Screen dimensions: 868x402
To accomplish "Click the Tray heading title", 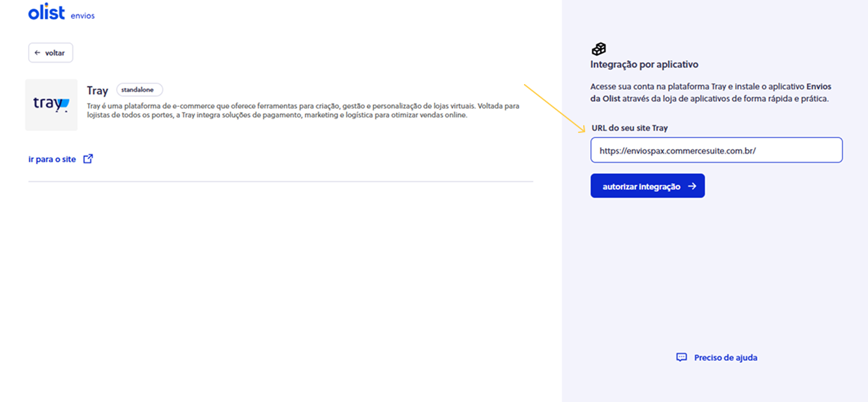I will [x=97, y=91].
